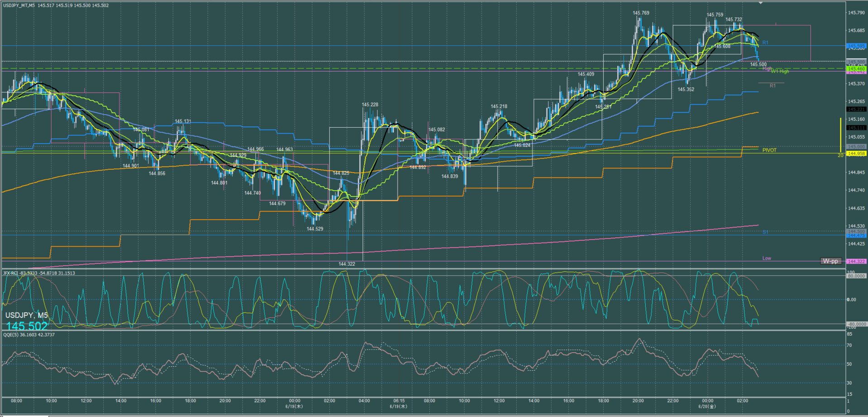
Task: Click the 145.685 price scale value
Action: coord(856,31)
